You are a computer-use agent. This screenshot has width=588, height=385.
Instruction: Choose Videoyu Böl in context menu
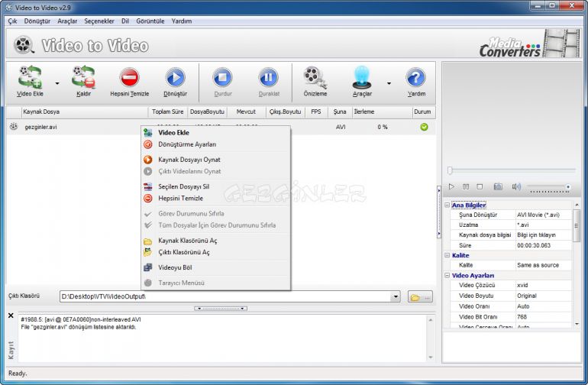tap(215, 267)
